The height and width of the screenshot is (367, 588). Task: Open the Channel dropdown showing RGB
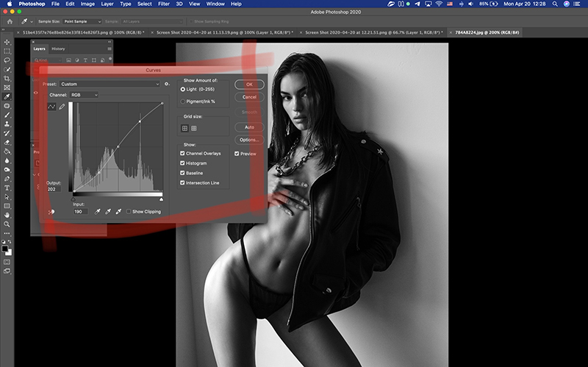[x=84, y=95]
